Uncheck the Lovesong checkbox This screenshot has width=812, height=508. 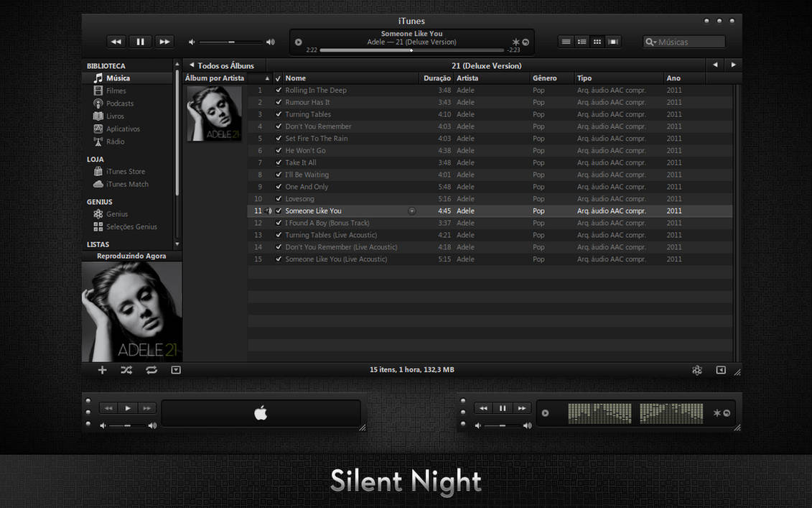(x=279, y=198)
